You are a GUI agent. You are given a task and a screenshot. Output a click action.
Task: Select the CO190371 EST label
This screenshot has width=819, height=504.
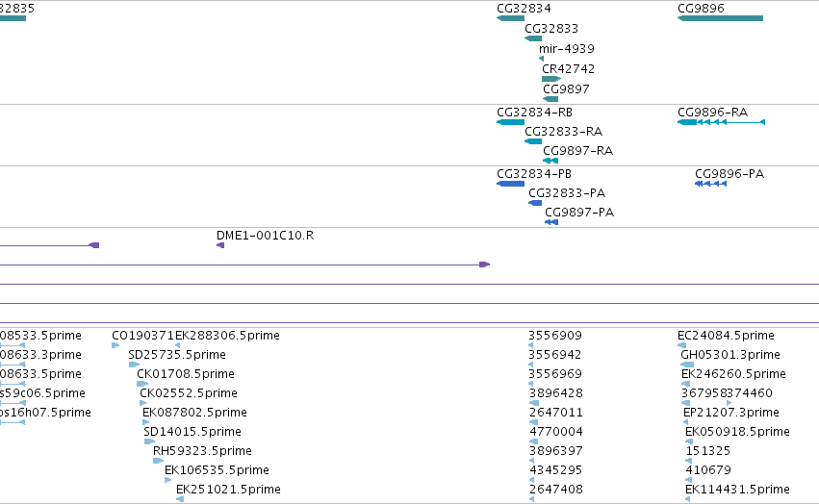pyautogui.click(x=143, y=336)
